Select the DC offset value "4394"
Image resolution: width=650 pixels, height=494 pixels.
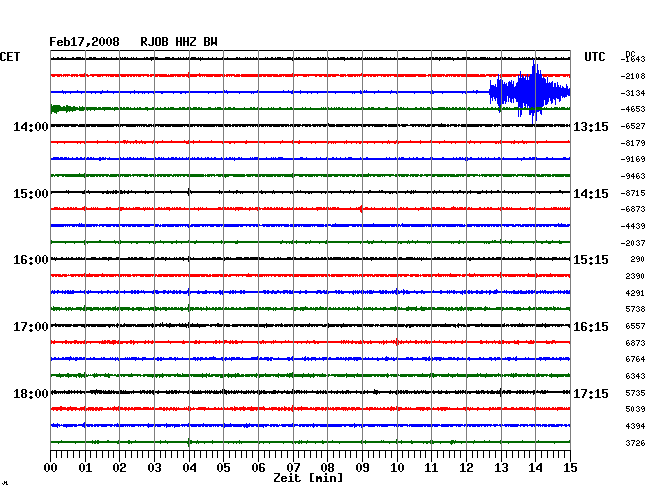click(x=635, y=426)
